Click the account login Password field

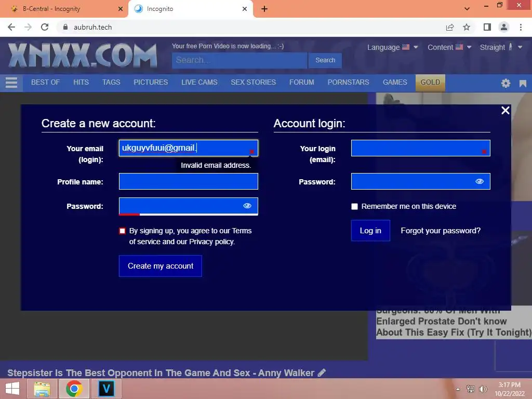click(x=420, y=181)
